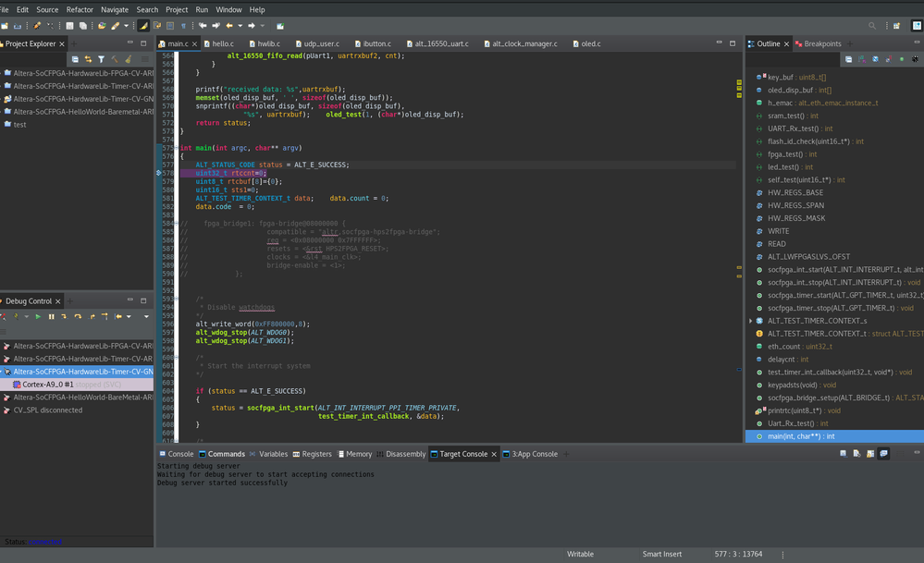
Task: Select main(int, char**) in Outline list
Action: coord(801,436)
